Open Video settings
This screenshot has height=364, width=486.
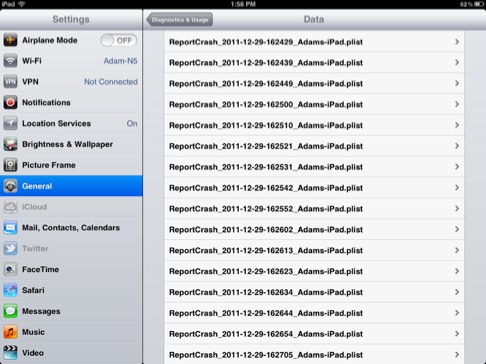[71, 353]
